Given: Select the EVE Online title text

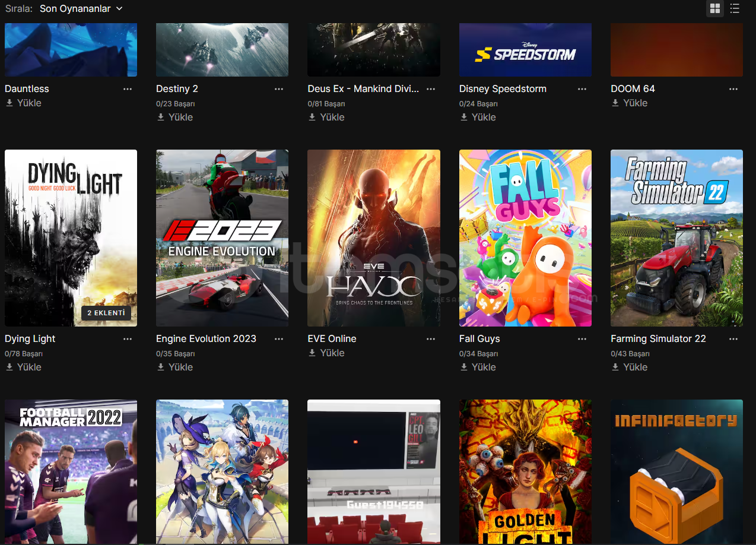Looking at the screenshot, I should [332, 338].
